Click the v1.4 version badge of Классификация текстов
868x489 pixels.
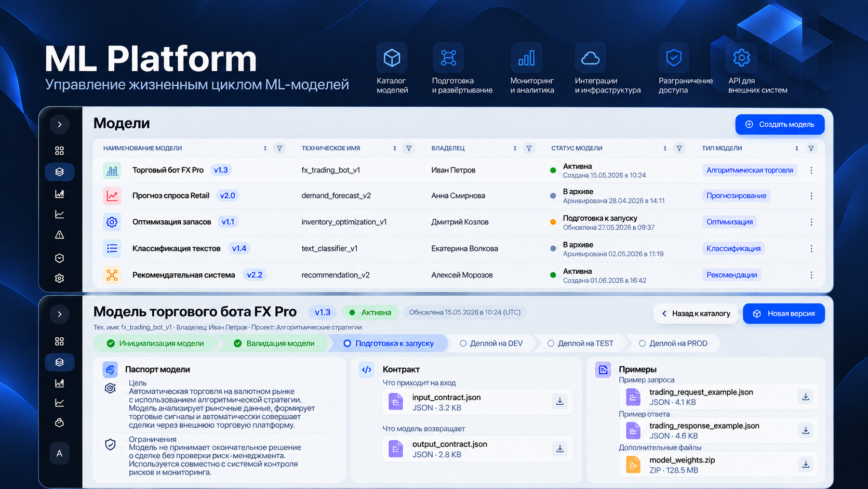239,248
